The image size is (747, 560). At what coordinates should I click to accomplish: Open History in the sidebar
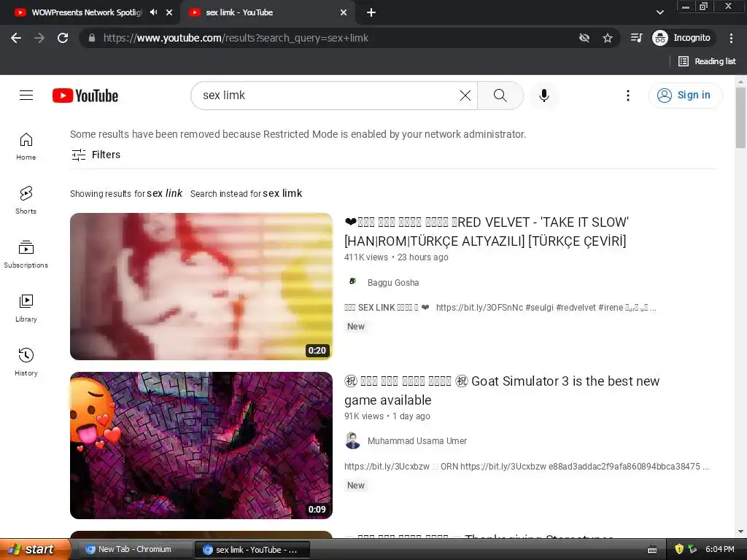point(26,362)
